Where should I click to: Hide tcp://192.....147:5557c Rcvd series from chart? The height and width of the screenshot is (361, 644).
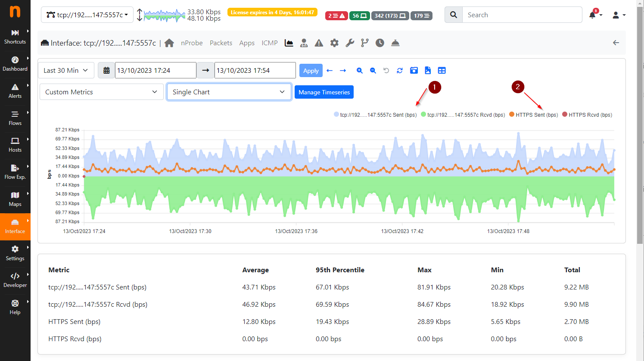pos(463,115)
